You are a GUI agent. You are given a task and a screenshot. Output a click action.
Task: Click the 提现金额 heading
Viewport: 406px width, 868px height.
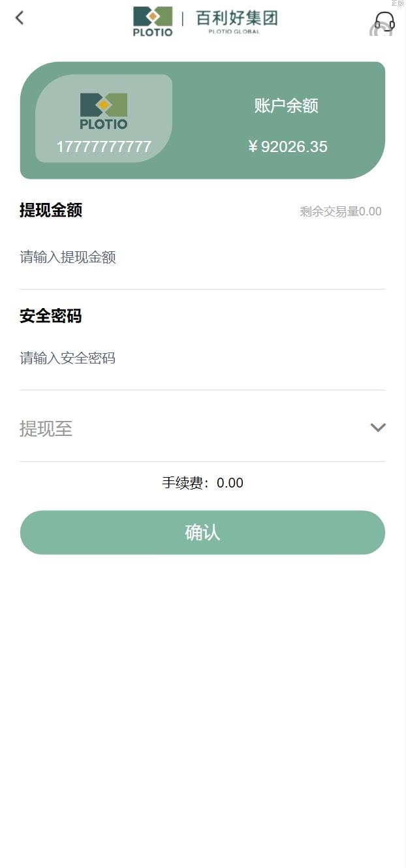click(51, 210)
